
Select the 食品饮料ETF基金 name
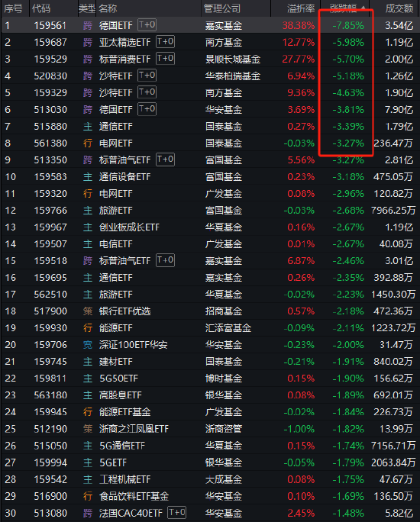coord(134,496)
